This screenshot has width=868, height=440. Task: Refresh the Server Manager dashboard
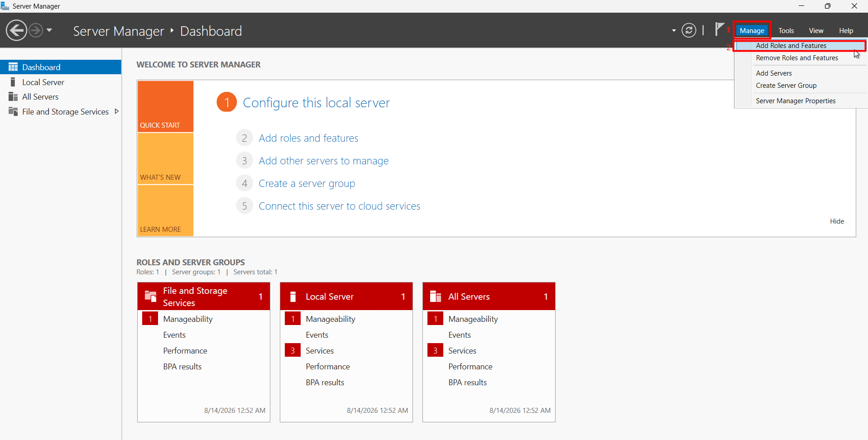(x=689, y=30)
